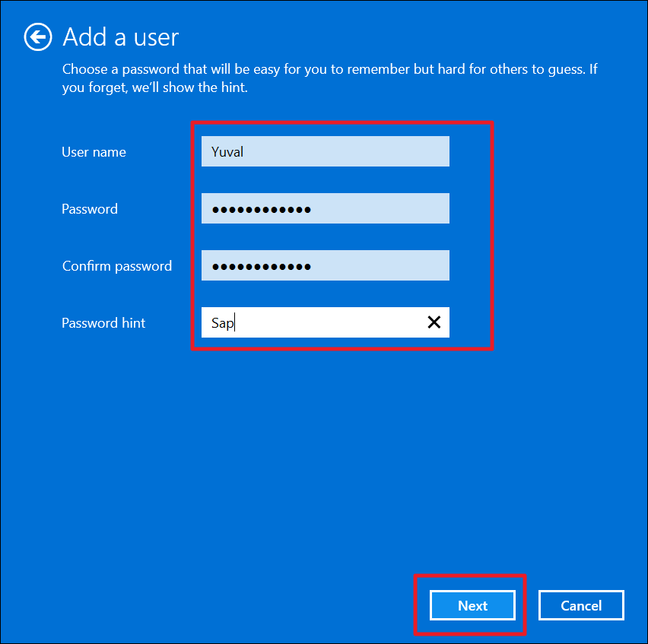Image resolution: width=648 pixels, height=644 pixels.
Task: Click the Next button
Action: tap(472, 605)
